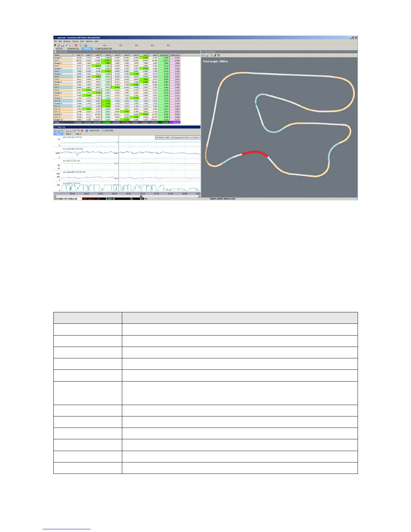Click the red highlighted track section on map
Image resolution: width=411 pixels, height=532 pixels.
[x=255, y=153]
